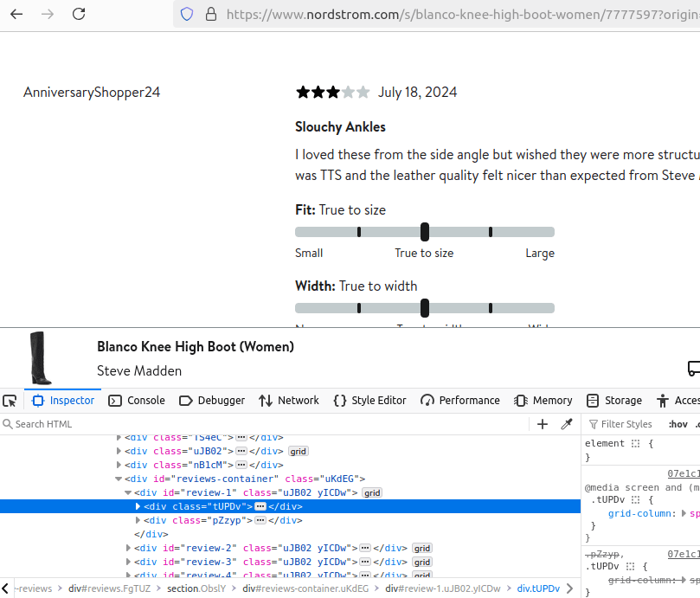Image resolution: width=700 pixels, height=598 pixels.
Task: Show collapsed children ellipsis of div.pZzyp
Action: tap(260, 520)
